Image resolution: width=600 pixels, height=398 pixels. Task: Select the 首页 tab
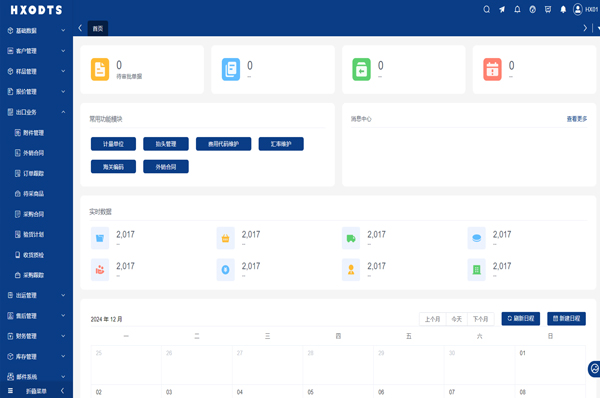tap(98, 28)
